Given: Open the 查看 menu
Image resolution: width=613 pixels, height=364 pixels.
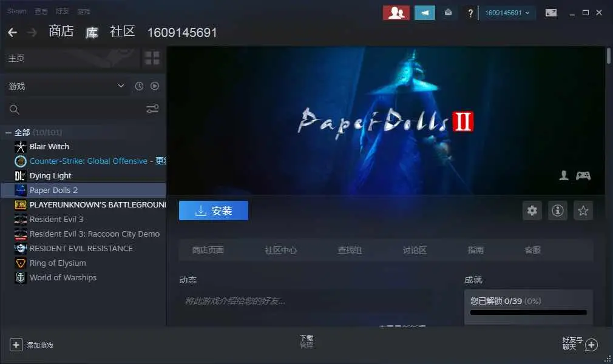Looking at the screenshot, I should 41,12.
